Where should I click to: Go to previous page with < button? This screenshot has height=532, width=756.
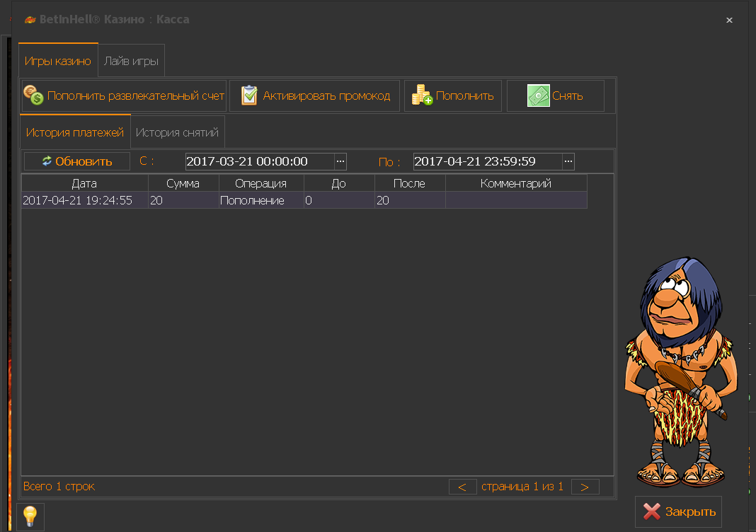tap(462, 487)
